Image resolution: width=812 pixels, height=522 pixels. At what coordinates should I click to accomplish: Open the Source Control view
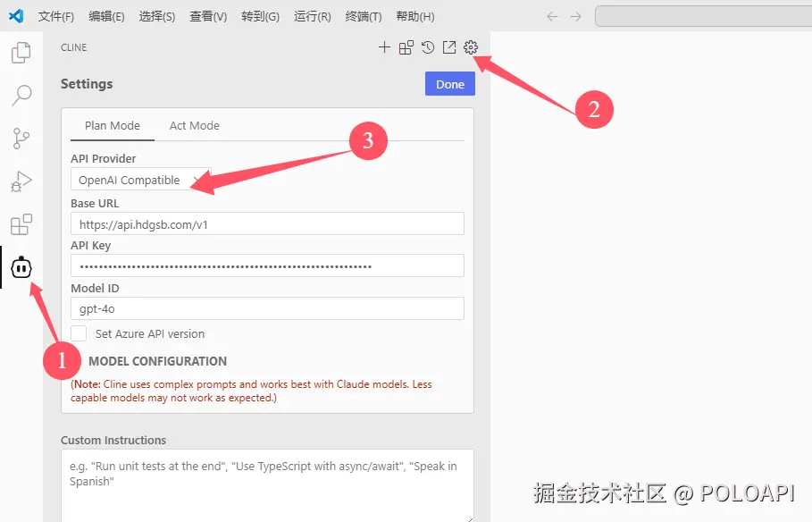coord(21,139)
